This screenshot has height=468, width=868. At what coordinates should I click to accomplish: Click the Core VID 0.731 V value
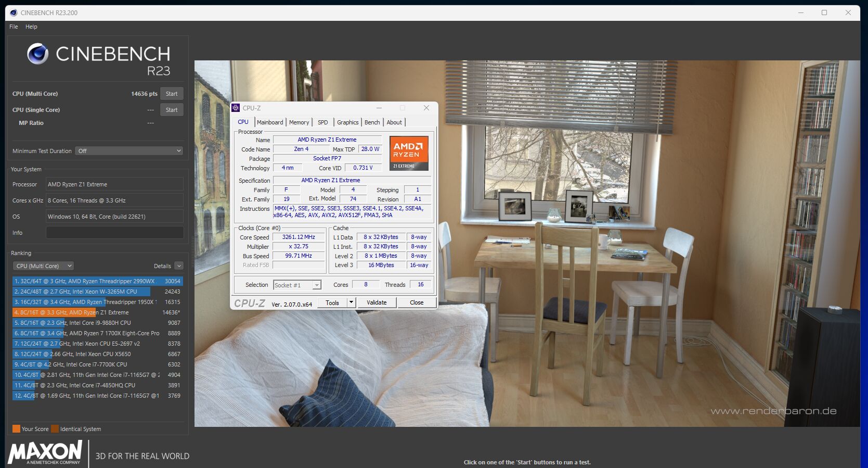point(363,168)
